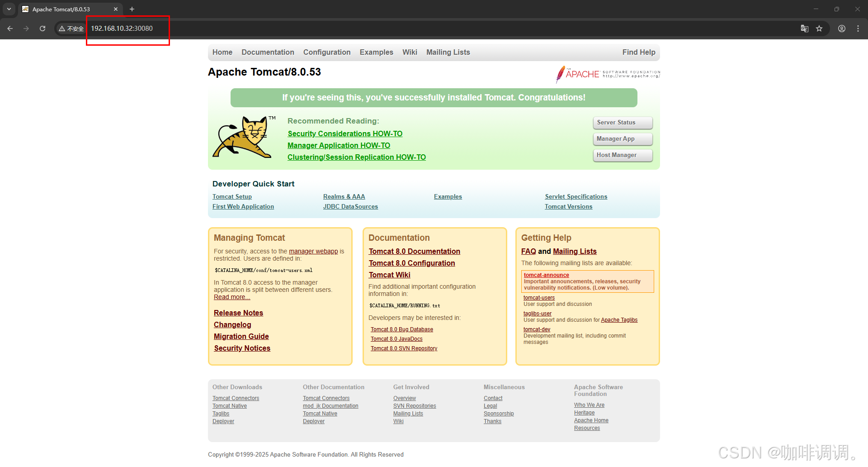Open the tomcat-dev mailing list link
Image resolution: width=868 pixels, height=467 pixels.
coord(537,329)
